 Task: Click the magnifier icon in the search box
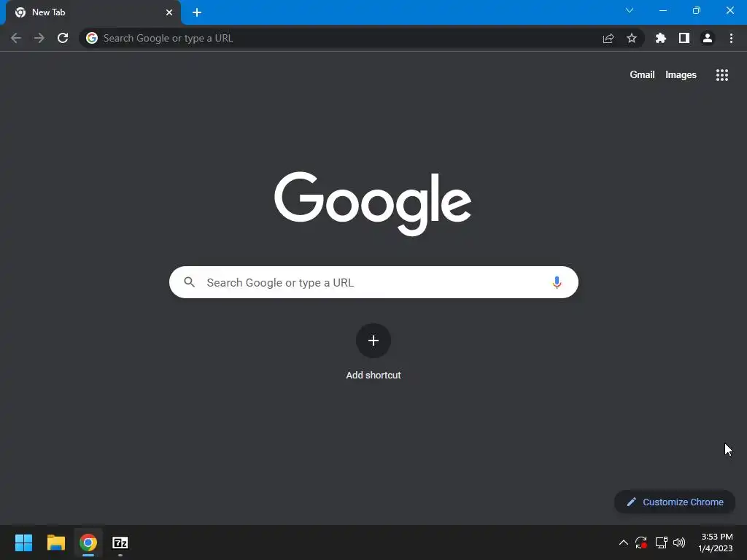coord(189,282)
